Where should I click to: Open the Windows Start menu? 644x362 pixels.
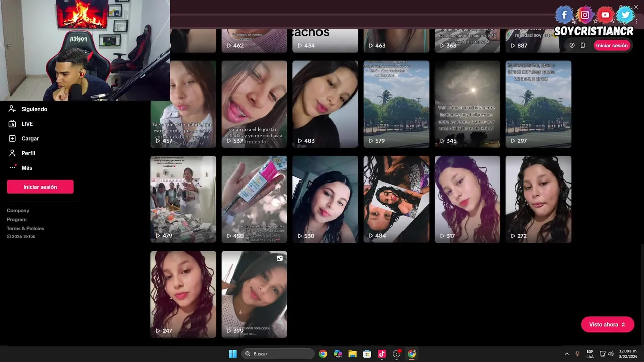pyautogui.click(x=233, y=354)
